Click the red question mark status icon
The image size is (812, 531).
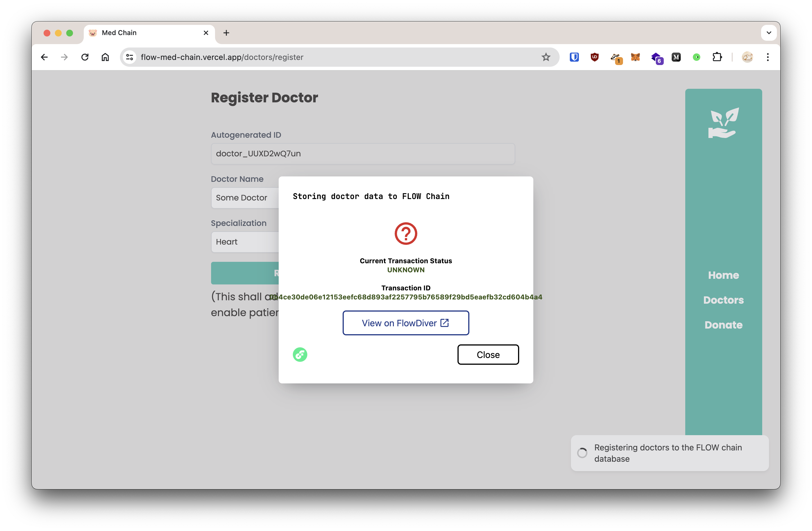tap(406, 234)
